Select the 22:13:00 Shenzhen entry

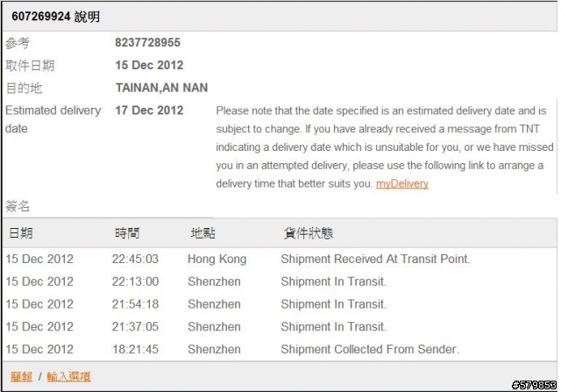pos(280,282)
